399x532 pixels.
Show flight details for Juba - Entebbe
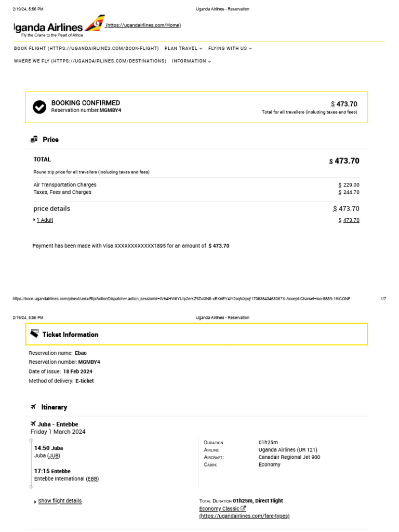tap(59, 501)
